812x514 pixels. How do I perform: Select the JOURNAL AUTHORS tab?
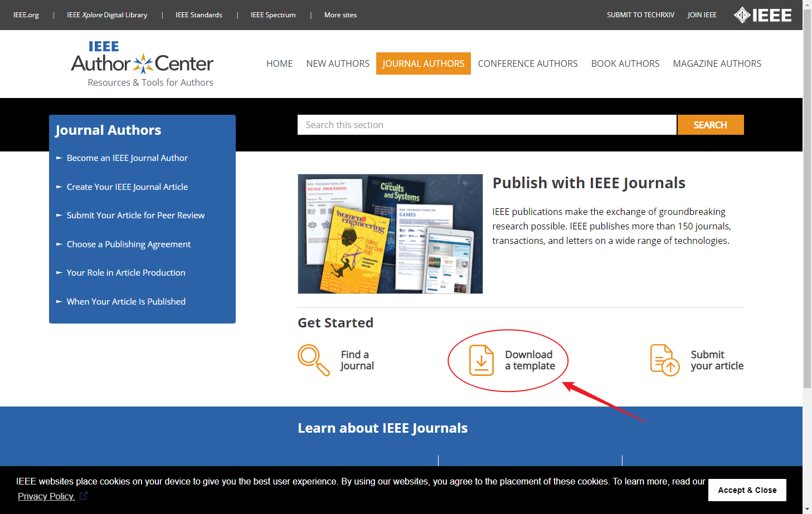click(424, 63)
